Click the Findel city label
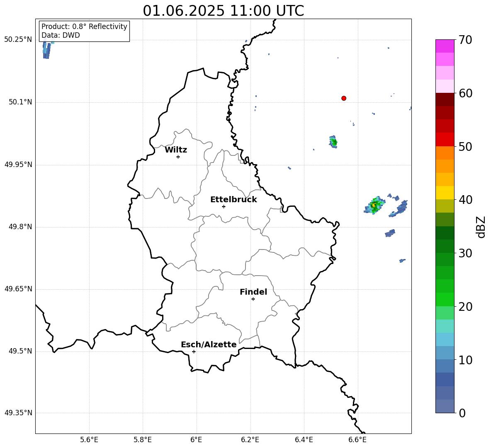Image resolution: width=491 pixels, height=448 pixels. coord(253,292)
